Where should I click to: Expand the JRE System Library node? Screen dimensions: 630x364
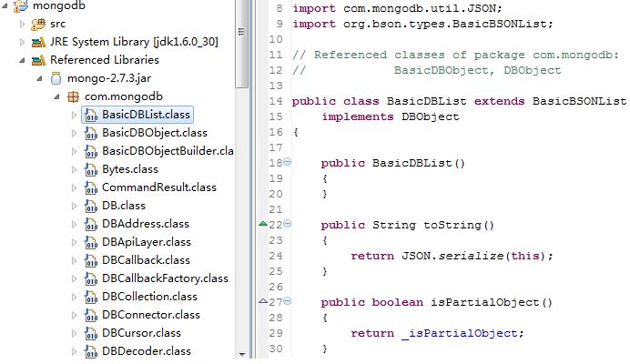[x=22, y=42]
